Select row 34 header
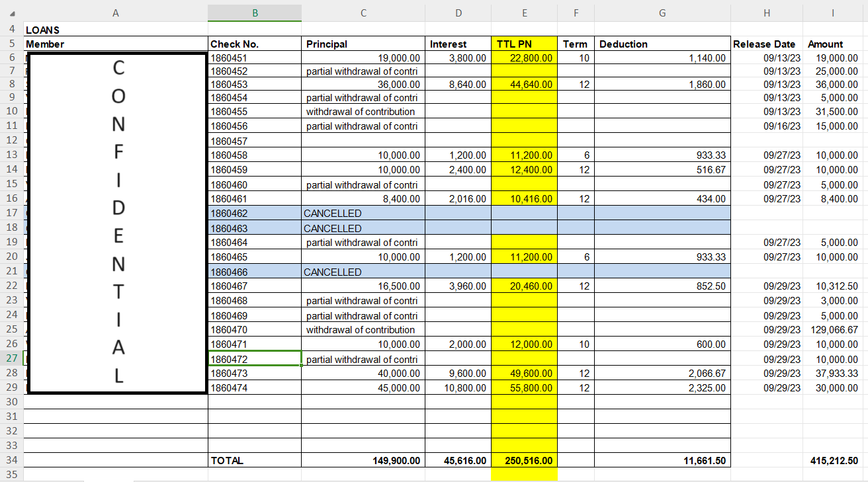Viewport: 868px width, 482px height. point(11,460)
